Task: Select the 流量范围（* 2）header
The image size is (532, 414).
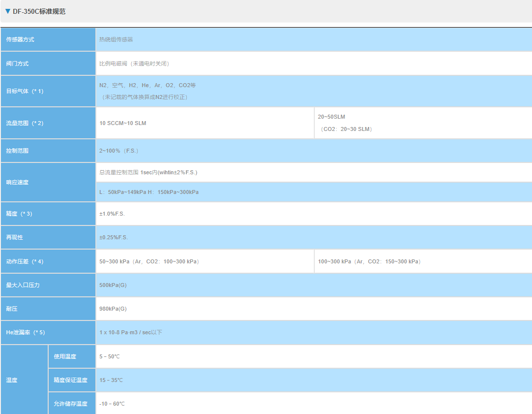Action: click(x=48, y=123)
